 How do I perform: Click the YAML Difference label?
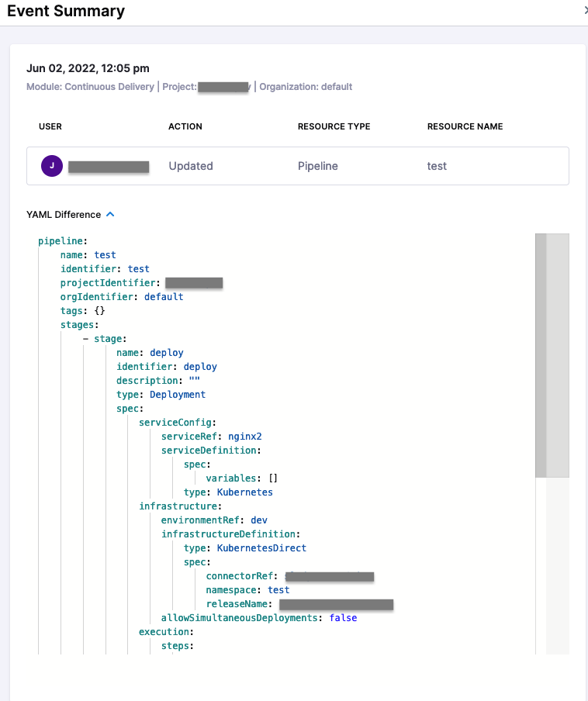64,215
